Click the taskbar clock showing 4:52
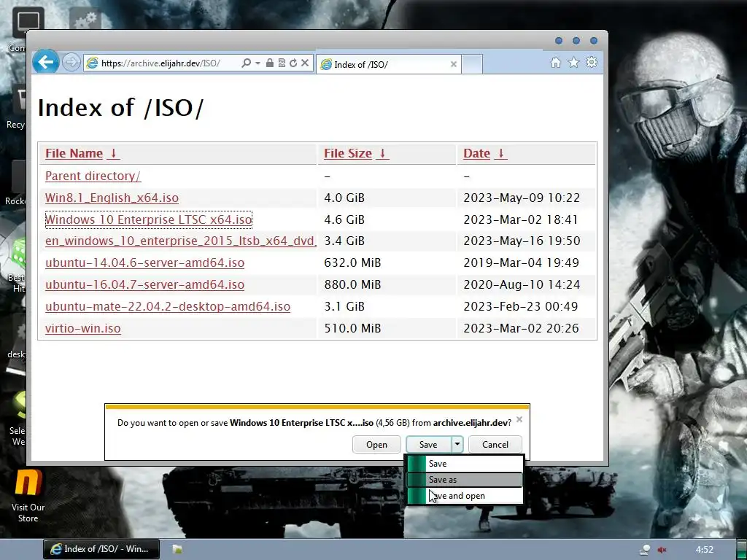 704,550
